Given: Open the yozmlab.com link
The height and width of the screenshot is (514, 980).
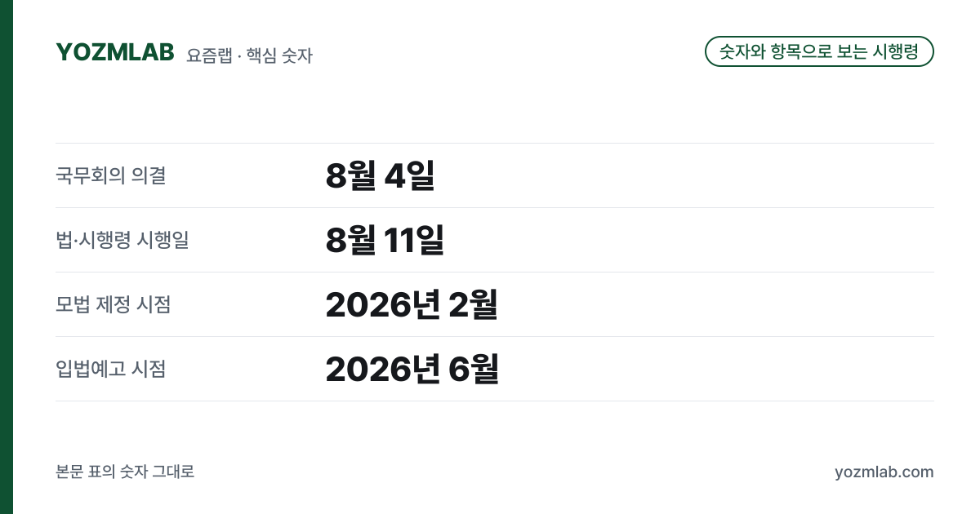Looking at the screenshot, I should coord(884,472).
